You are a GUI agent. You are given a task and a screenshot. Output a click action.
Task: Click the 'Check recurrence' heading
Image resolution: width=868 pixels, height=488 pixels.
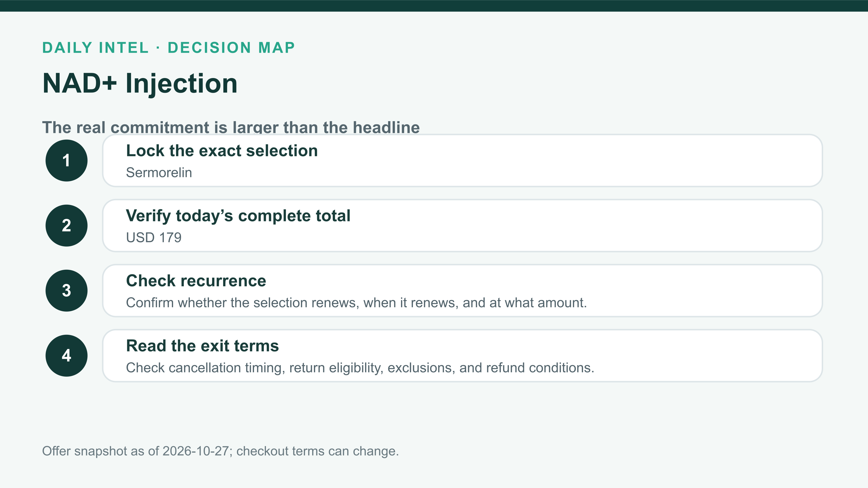tap(196, 280)
